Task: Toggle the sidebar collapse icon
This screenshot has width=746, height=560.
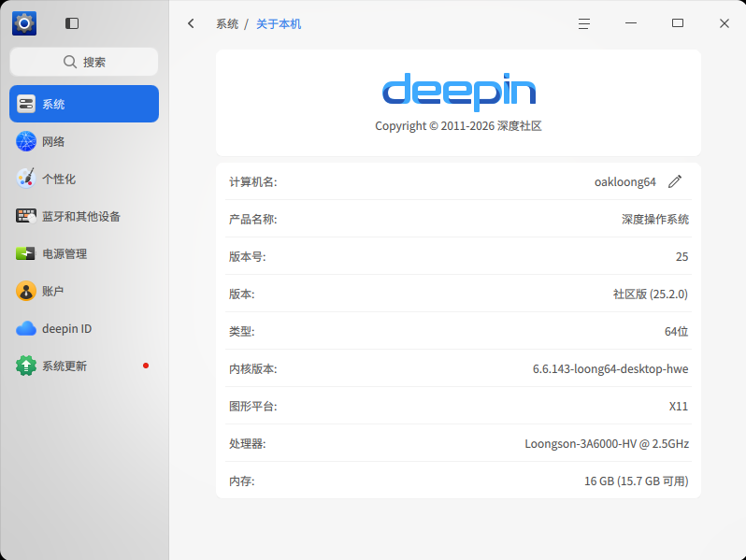Action: click(72, 23)
